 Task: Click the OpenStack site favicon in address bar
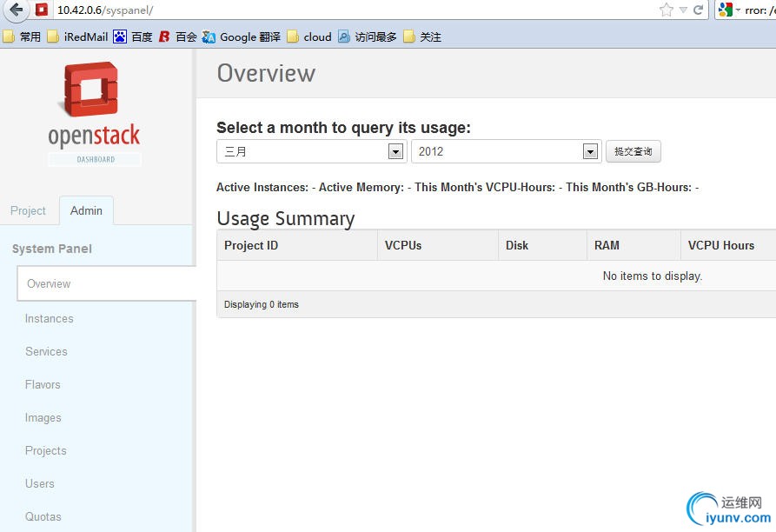tap(42, 10)
